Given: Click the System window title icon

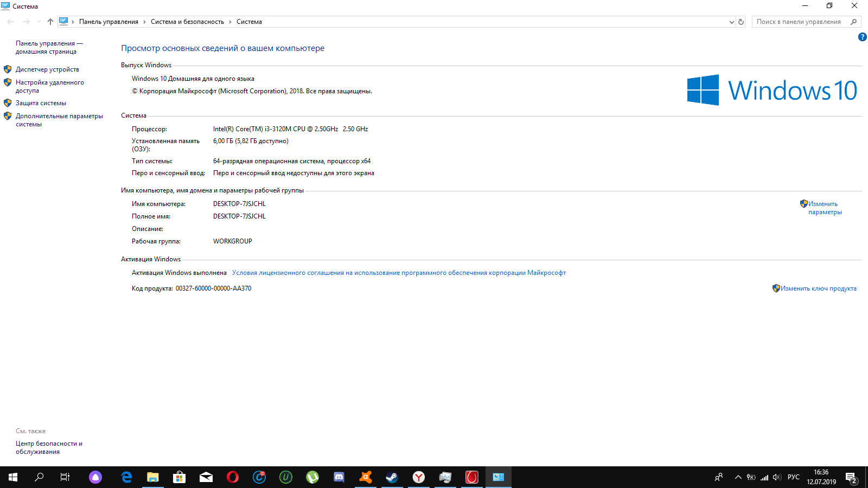Looking at the screenshot, I should (x=5, y=6).
